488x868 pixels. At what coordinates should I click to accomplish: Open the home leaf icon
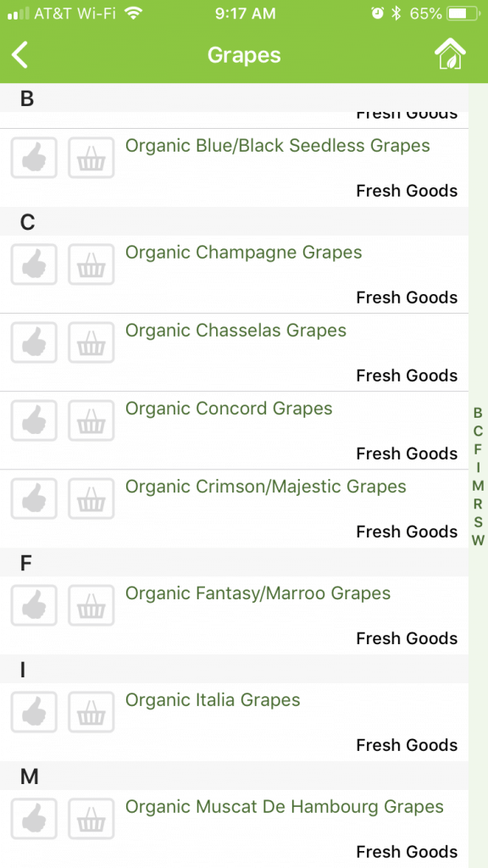coord(450,54)
